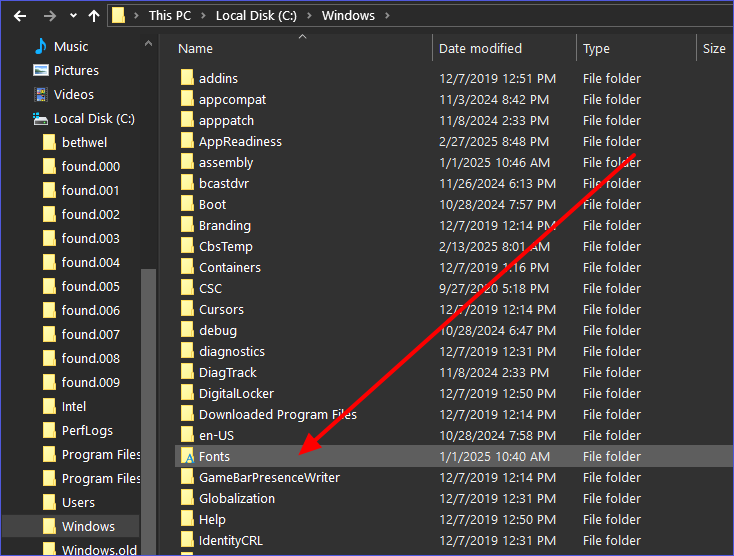
Task: Click the CbsTemp folder icon
Action: [x=187, y=246]
